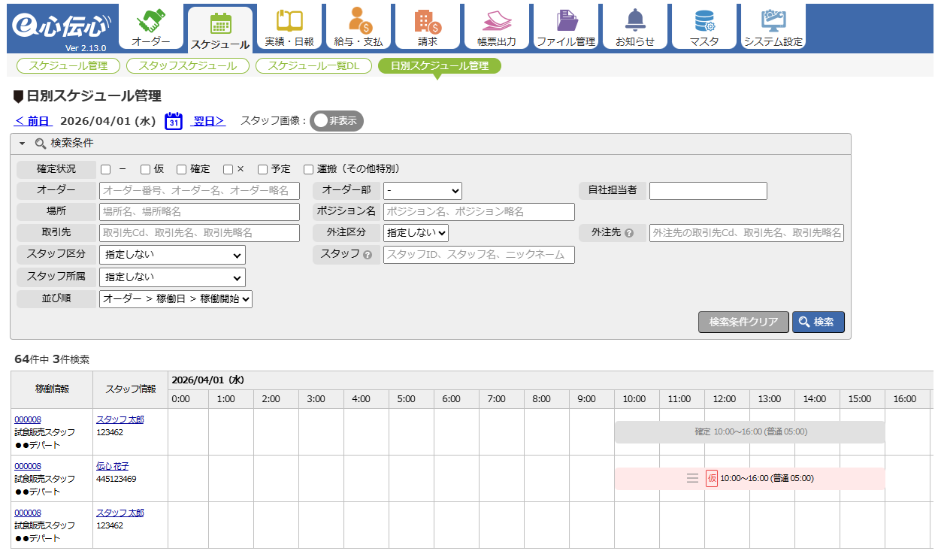Click the 2026/04/01 (水) timeline date header
Image resolution: width=944 pixels, height=560 pixels.
pyautogui.click(x=208, y=380)
